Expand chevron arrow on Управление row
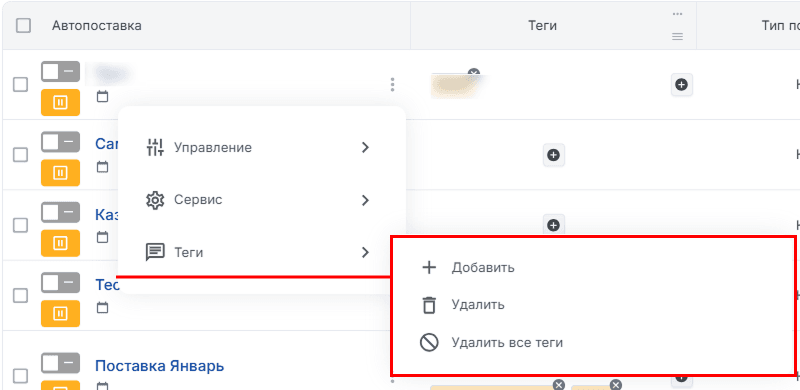 click(365, 148)
